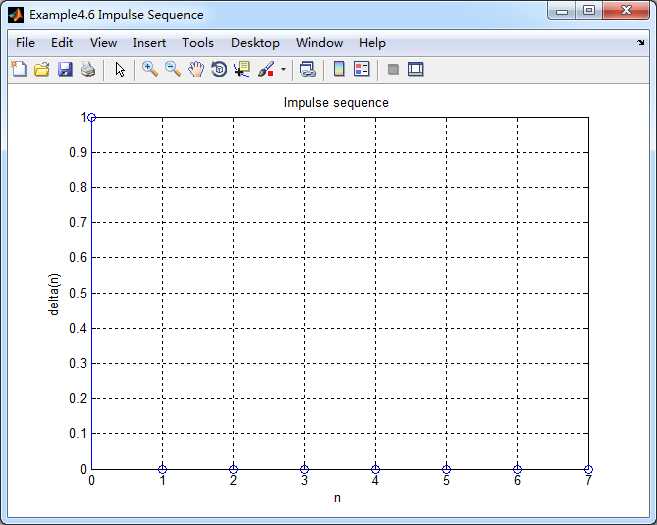The height and width of the screenshot is (525, 657).
Task: Maximize the Example4.6 figure window
Action: pos(589,10)
